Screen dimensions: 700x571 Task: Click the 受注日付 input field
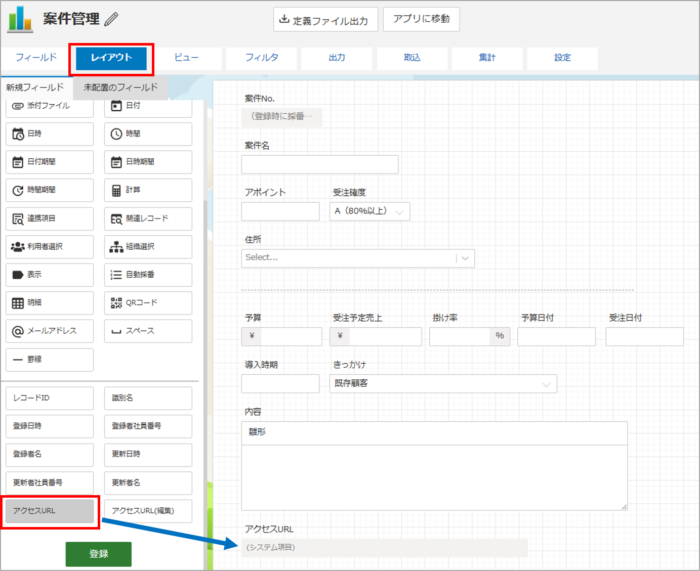(x=644, y=337)
